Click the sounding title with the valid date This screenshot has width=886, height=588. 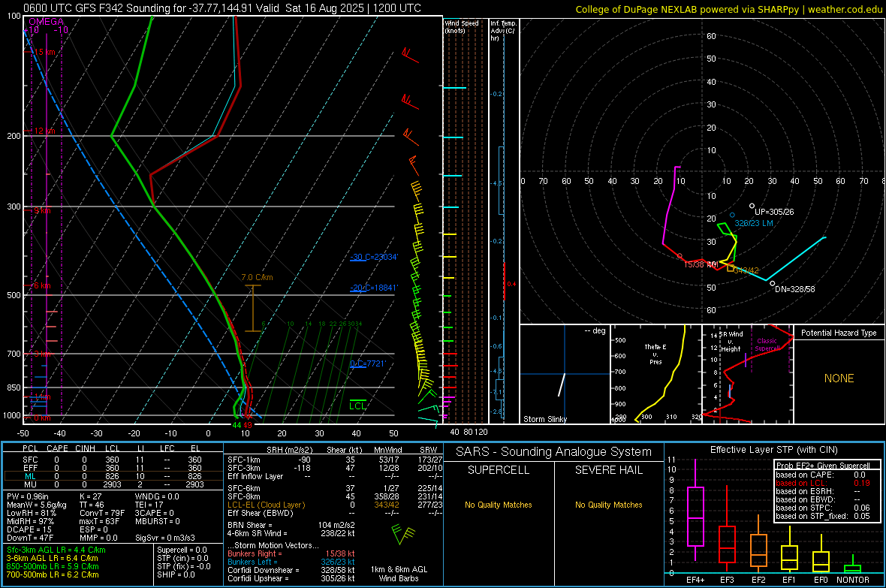tap(222, 8)
